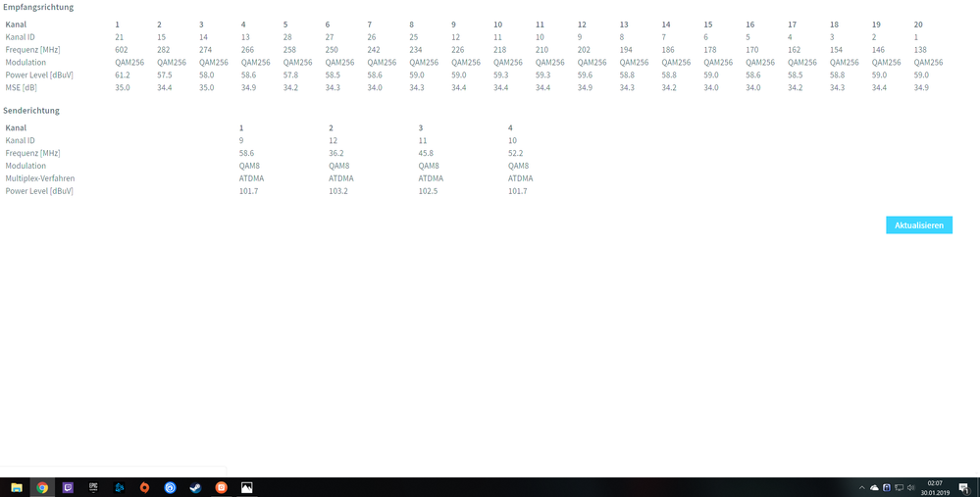
Task: Click upstream frequency 58.6
Action: pyautogui.click(x=246, y=153)
